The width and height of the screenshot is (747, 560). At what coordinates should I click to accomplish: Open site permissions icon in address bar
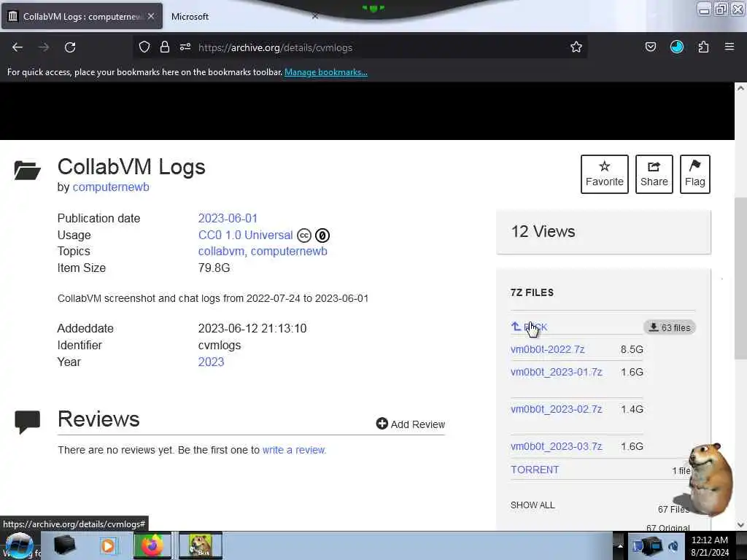click(185, 47)
